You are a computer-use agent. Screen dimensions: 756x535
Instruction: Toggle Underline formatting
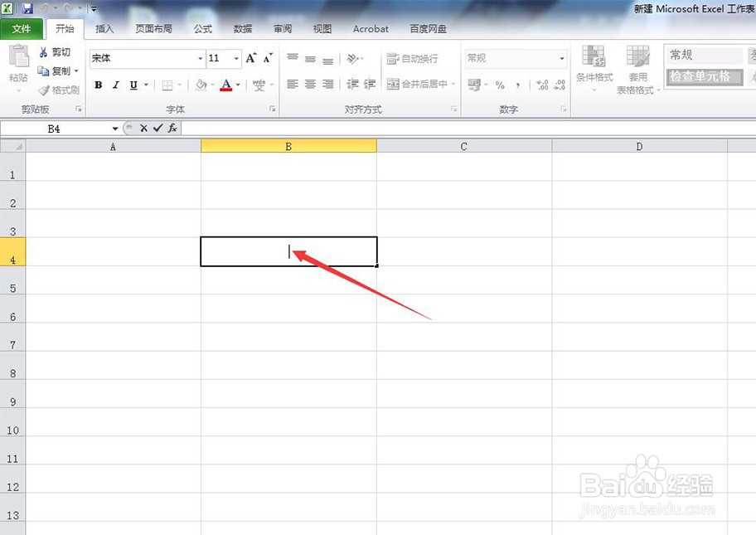[133, 85]
